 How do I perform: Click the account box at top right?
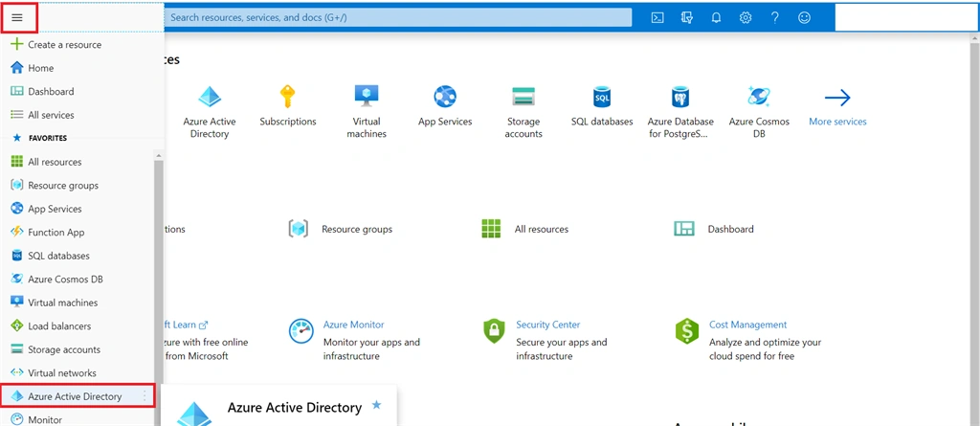tap(906, 18)
